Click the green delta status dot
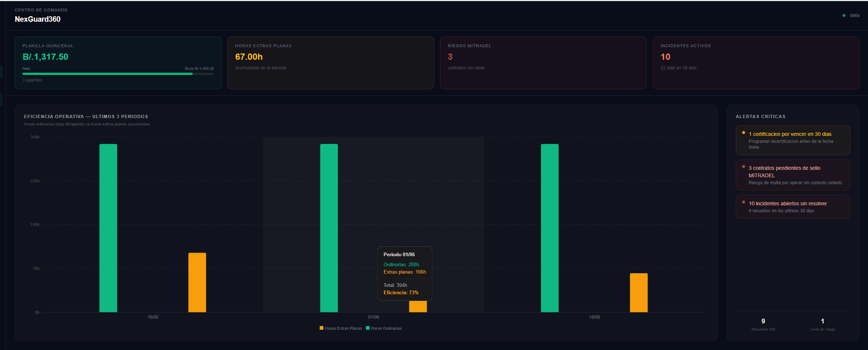This screenshot has height=350, width=868. point(844,15)
